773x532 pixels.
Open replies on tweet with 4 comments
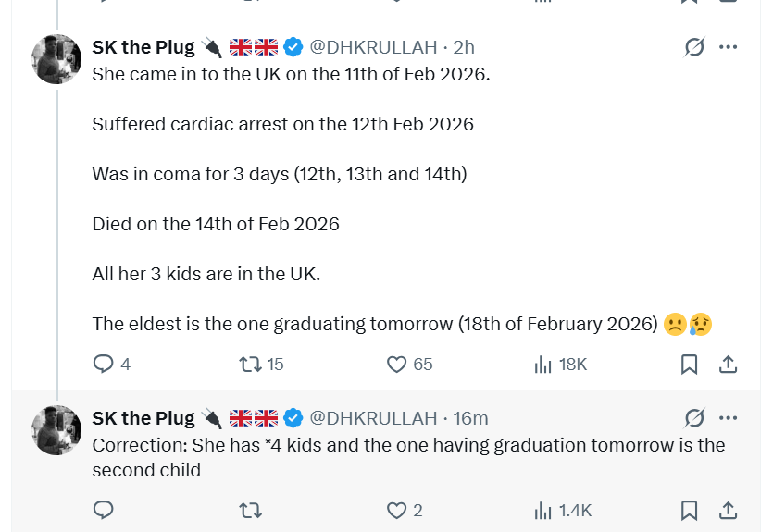(x=104, y=365)
